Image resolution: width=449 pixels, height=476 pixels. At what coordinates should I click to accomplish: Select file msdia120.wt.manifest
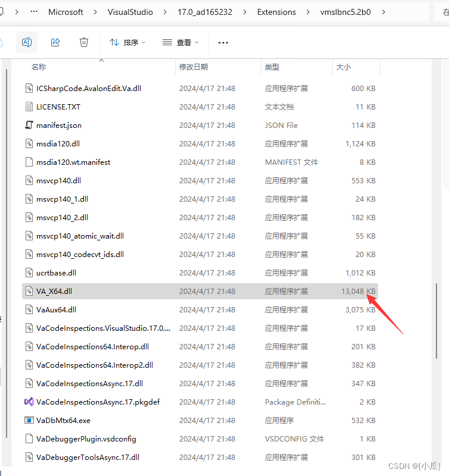(200, 162)
